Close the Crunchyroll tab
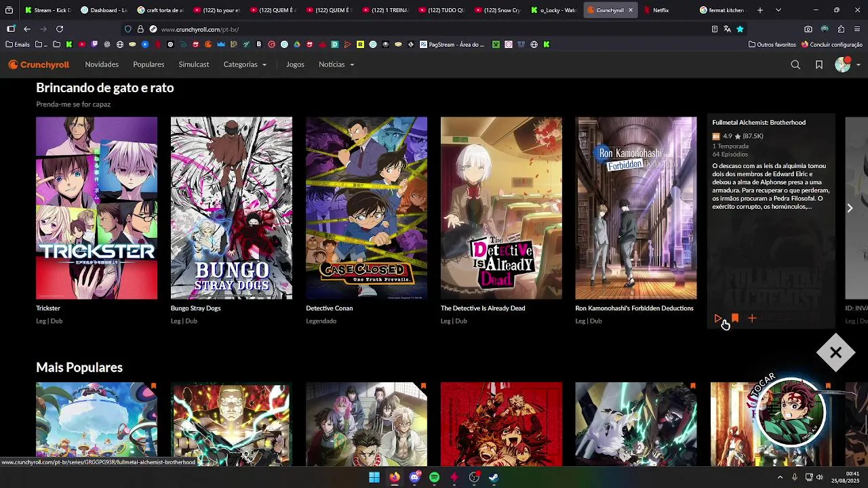868x488 pixels. pos(630,10)
